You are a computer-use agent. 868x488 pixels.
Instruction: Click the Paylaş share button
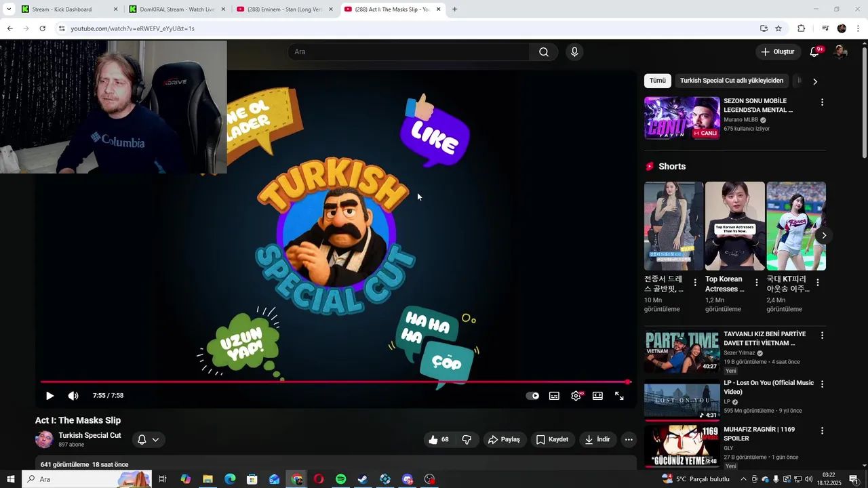(x=505, y=439)
